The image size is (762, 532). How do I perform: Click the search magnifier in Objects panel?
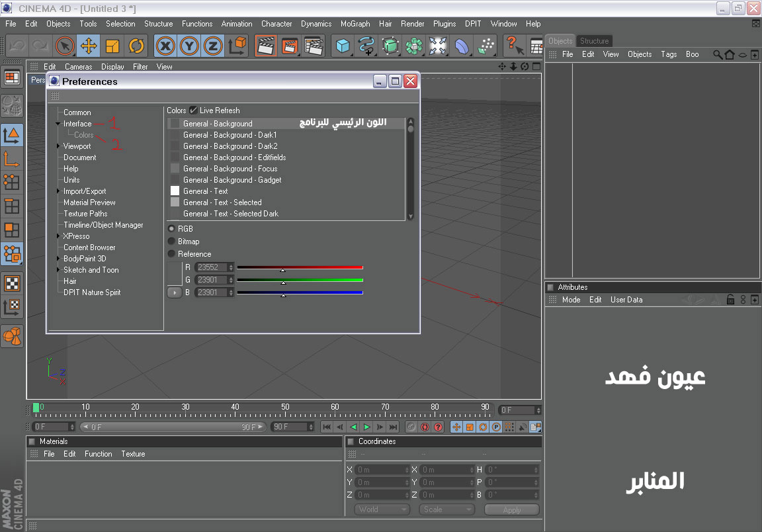717,54
